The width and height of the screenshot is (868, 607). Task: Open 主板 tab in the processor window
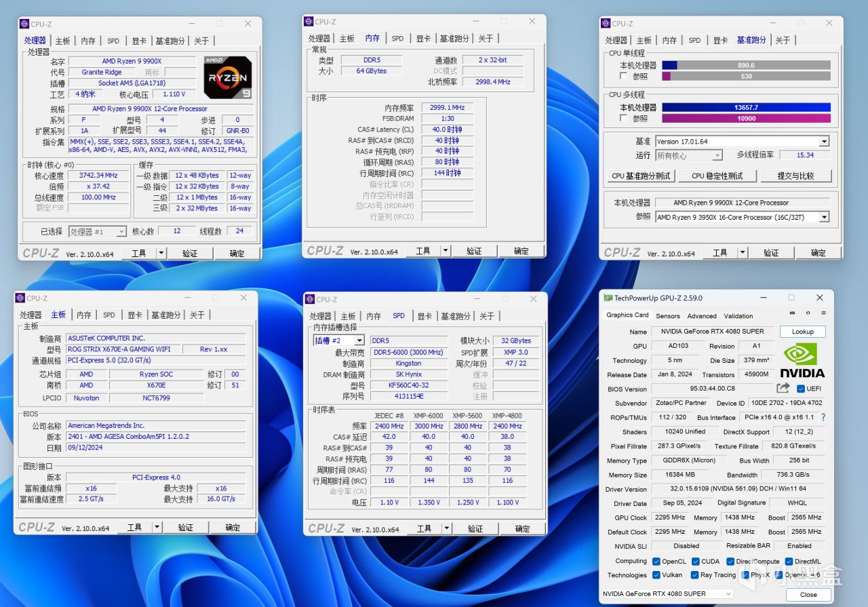tap(62, 41)
